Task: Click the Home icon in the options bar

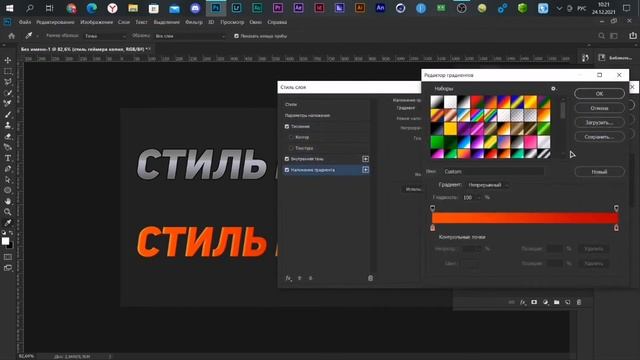Action: click(x=11, y=36)
